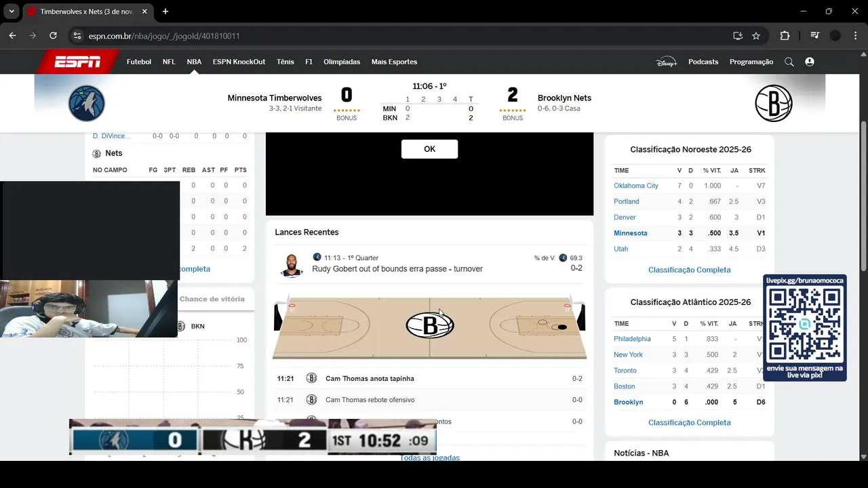Viewport: 868px width, 488px height.
Task: Click the 'Notícias - NBA' heading
Action: pyautogui.click(x=641, y=453)
